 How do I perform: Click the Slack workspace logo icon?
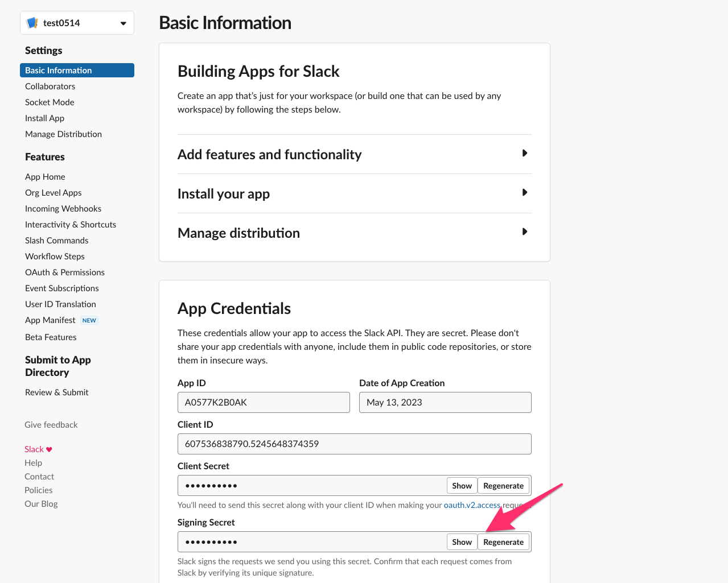(32, 22)
